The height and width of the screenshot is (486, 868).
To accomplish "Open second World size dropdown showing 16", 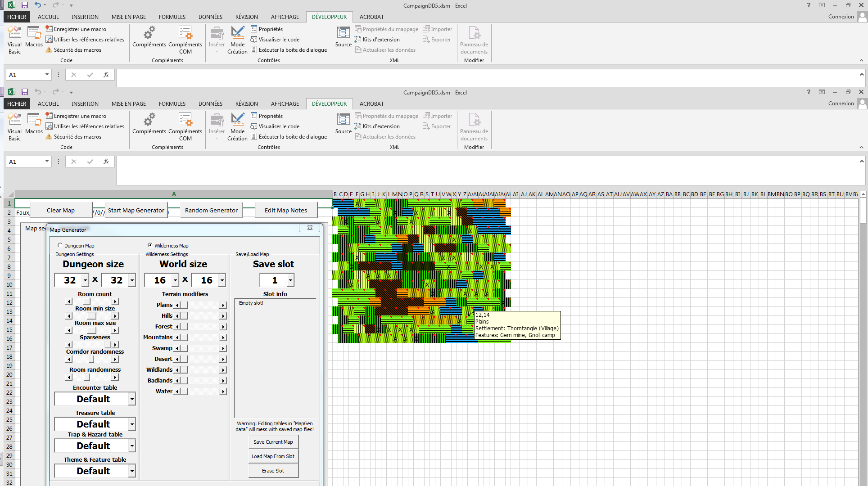I will point(222,280).
